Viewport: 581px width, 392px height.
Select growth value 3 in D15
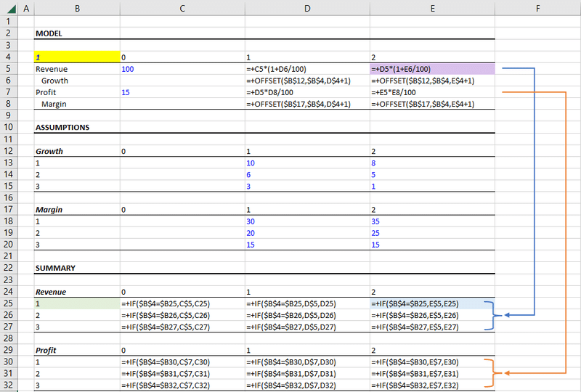[x=248, y=187]
